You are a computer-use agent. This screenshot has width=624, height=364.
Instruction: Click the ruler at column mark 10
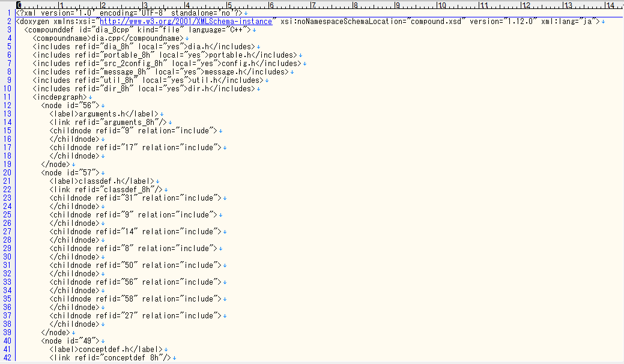coord(441,5)
